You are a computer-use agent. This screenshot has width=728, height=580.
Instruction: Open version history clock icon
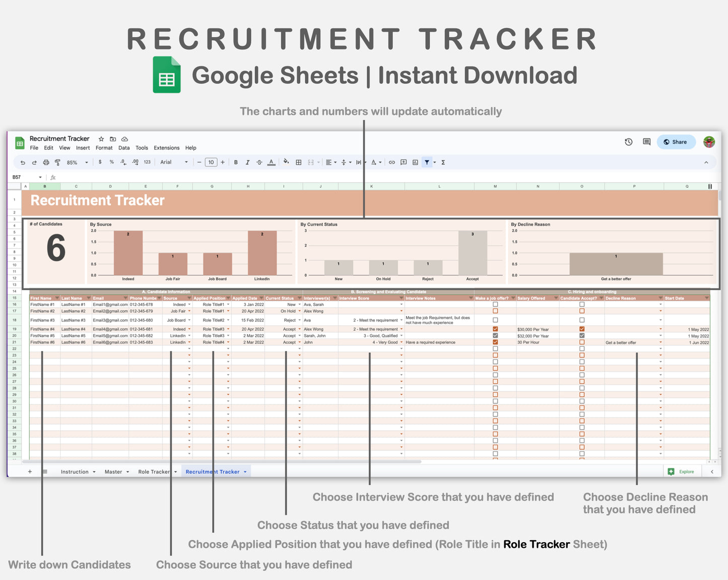tap(628, 142)
